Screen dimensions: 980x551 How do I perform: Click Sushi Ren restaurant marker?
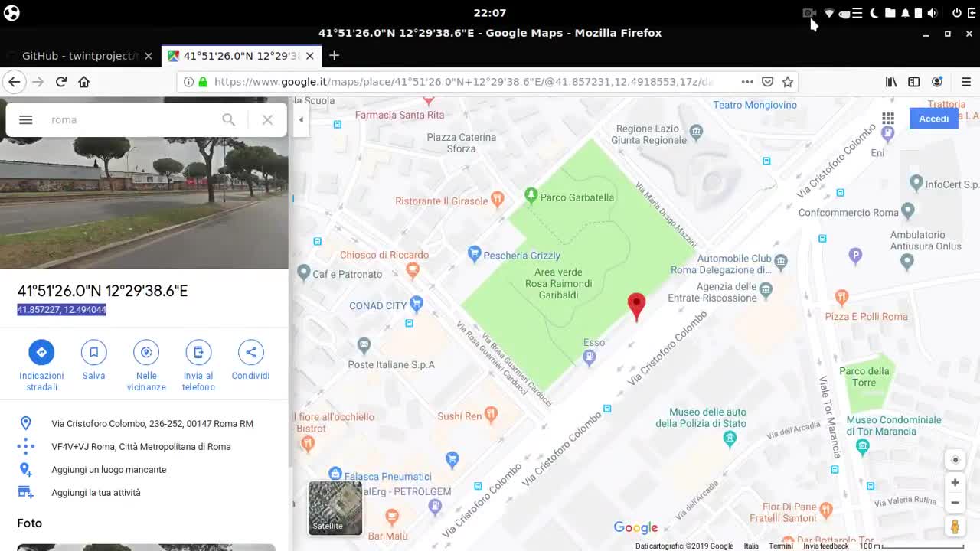point(491,415)
